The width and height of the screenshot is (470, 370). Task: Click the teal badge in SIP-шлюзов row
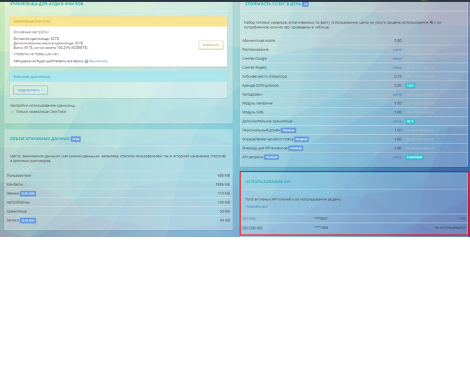point(410,86)
